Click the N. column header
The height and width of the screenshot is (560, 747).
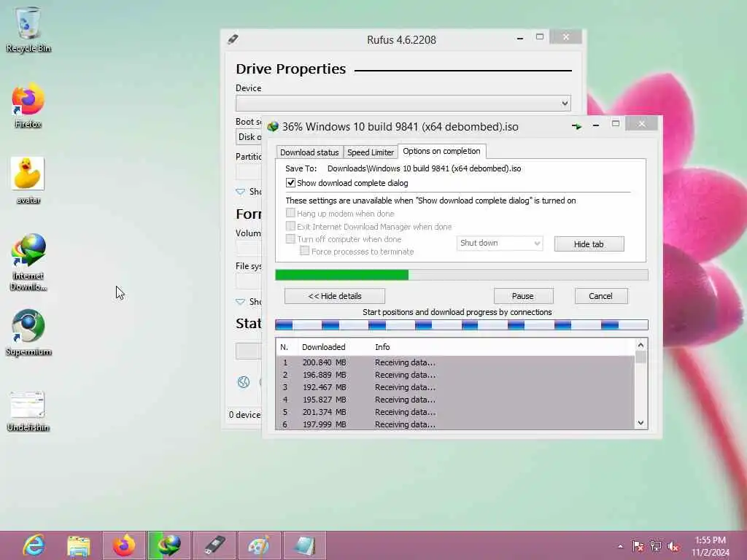tap(285, 347)
